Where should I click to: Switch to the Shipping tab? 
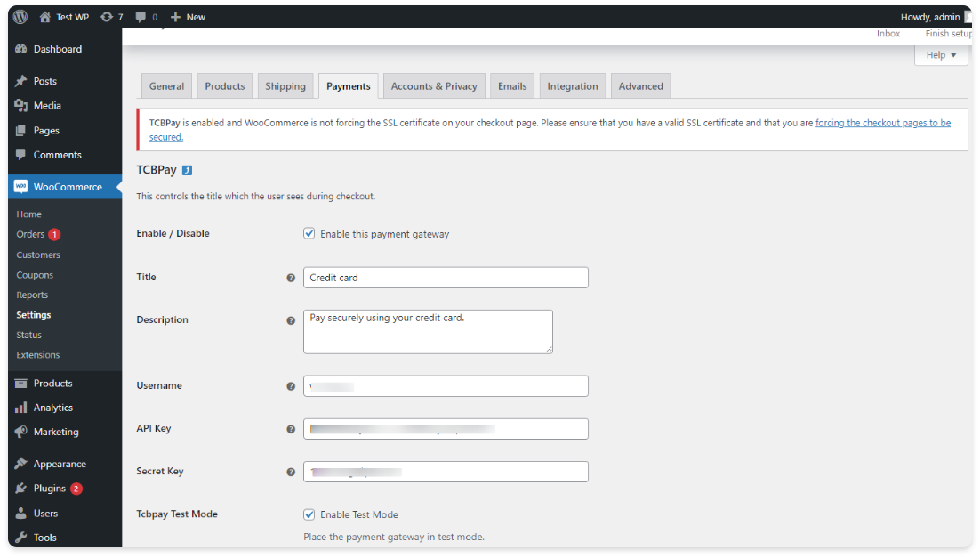click(285, 86)
